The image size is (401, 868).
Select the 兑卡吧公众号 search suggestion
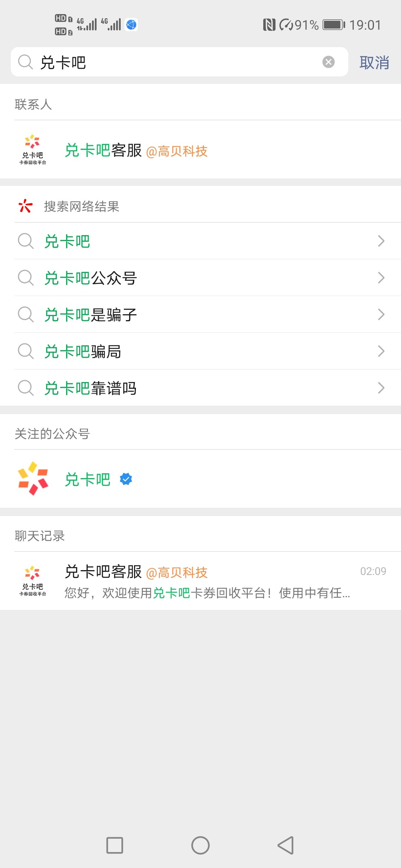91,278
